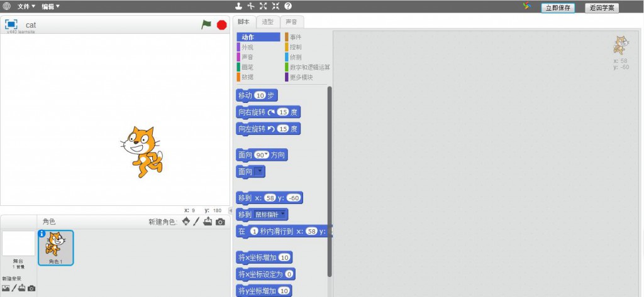Click the degree field in 向右旋转 block
The image size is (644, 297).
point(282,112)
